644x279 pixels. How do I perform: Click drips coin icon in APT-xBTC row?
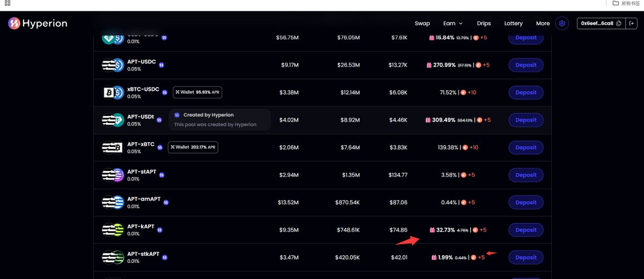click(x=465, y=147)
